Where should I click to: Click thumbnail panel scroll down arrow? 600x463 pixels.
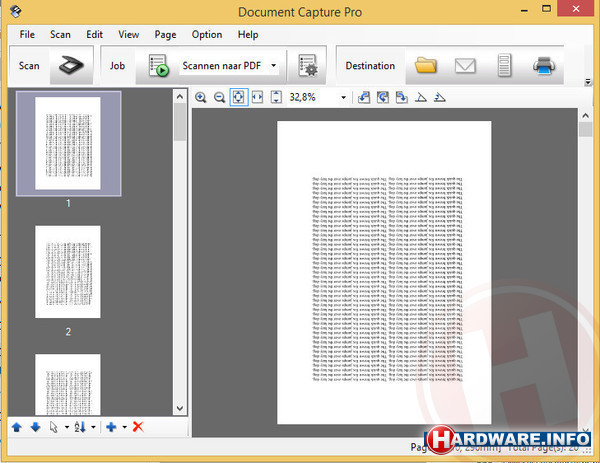180,408
